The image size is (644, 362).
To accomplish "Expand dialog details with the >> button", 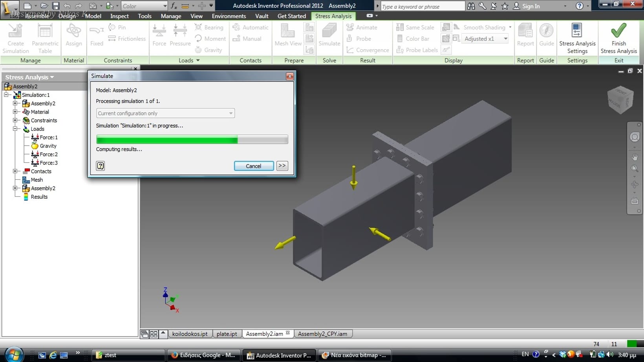I will point(282,166).
